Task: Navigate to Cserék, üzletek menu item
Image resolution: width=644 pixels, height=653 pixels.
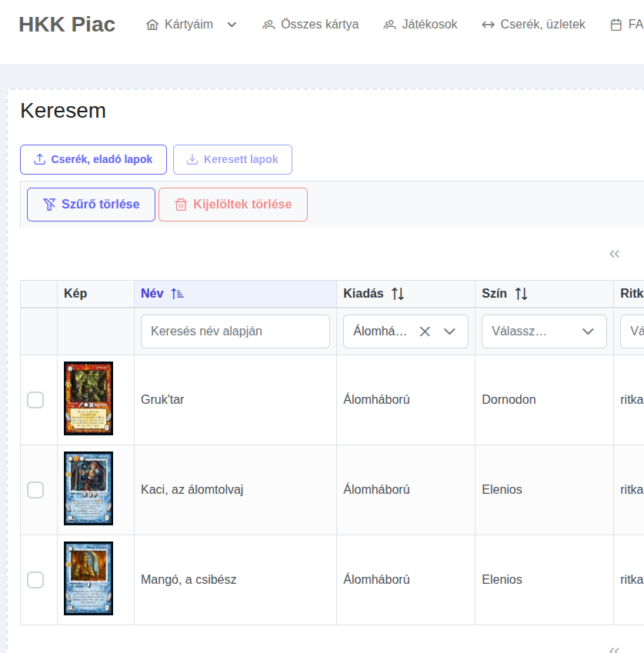Action: coord(533,25)
